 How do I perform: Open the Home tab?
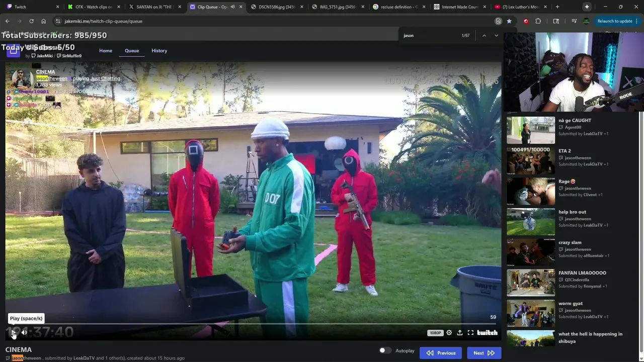click(x=106, y=51)
